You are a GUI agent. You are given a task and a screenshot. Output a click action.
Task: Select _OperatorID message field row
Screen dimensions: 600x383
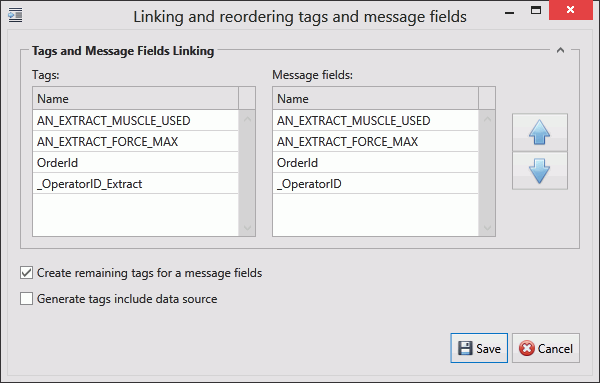click(375, 184)
